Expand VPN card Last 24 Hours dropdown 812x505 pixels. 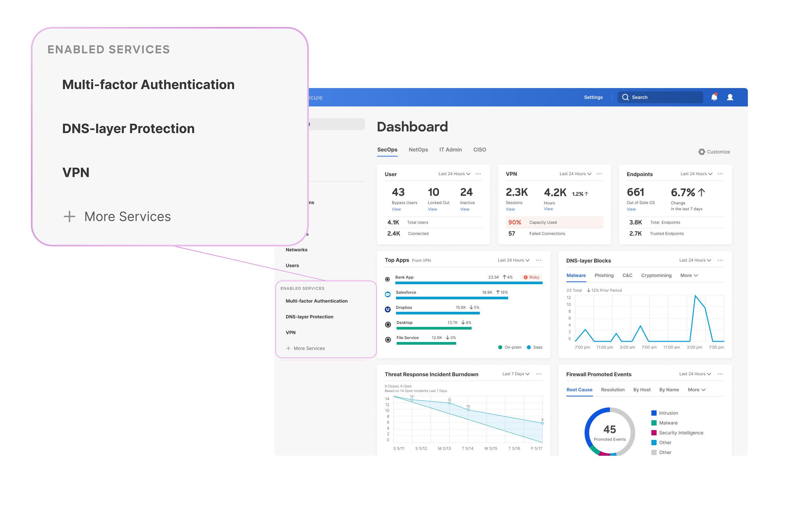(x=576, y=174)
